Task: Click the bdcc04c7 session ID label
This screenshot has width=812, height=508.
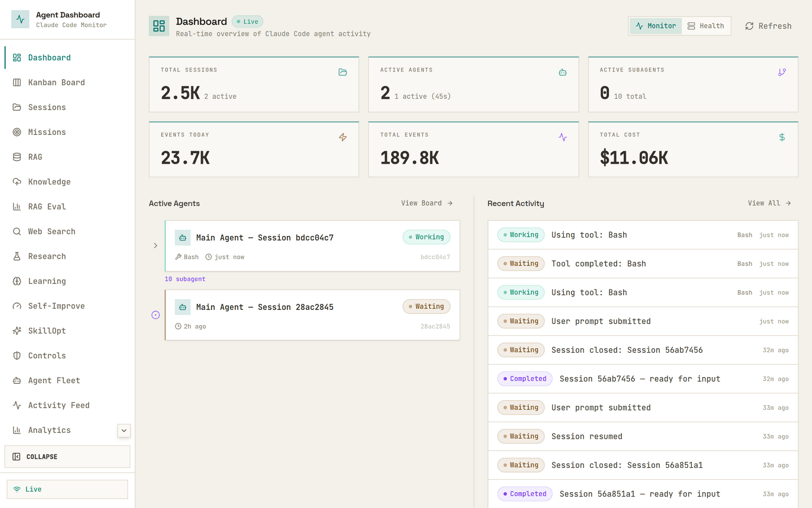Action: (435, 257)
